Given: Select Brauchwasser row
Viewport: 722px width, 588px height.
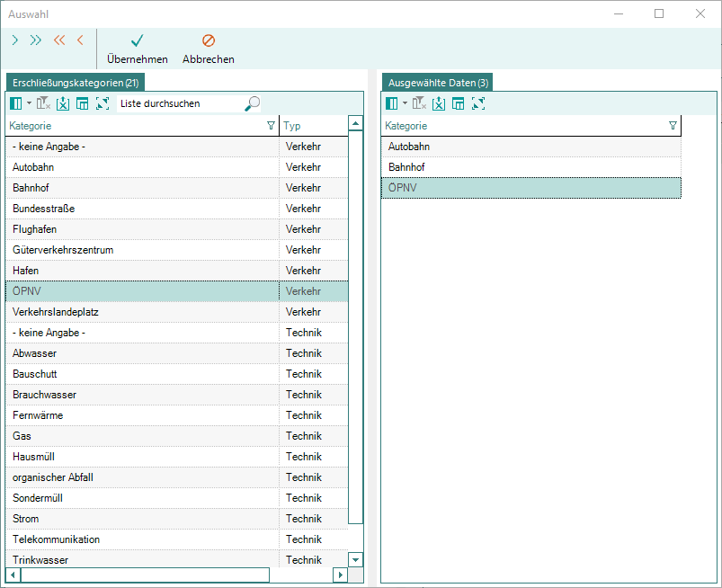Looking at the screenshot, I should 177,395.
